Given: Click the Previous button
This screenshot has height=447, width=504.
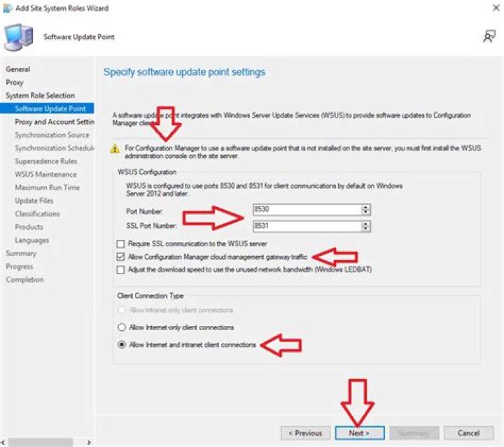Looking at the screenshot, I should (x=305, y=433).
